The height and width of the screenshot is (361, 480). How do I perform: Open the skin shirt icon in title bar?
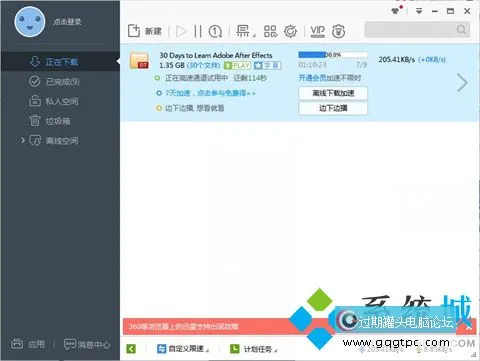coord(395,11)
